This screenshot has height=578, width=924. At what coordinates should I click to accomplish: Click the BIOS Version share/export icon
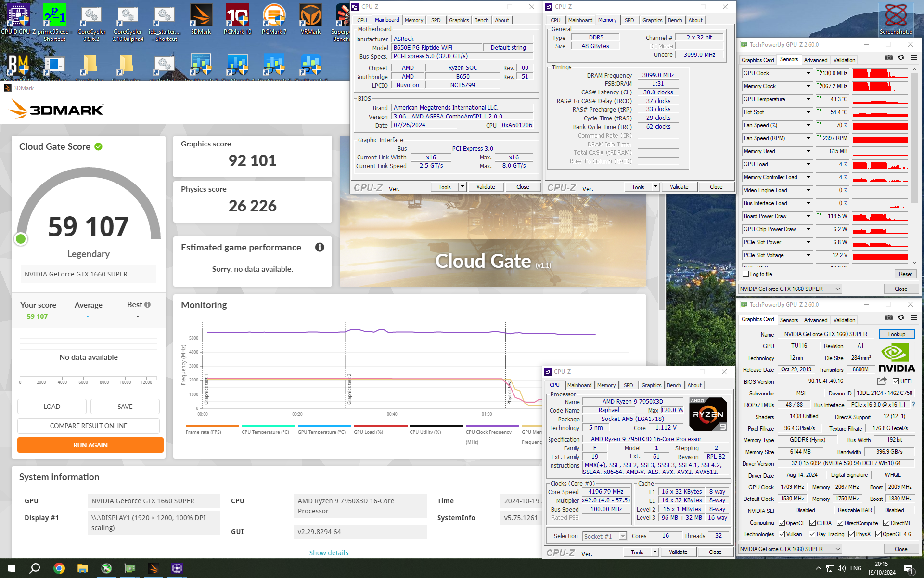point(882,381)
